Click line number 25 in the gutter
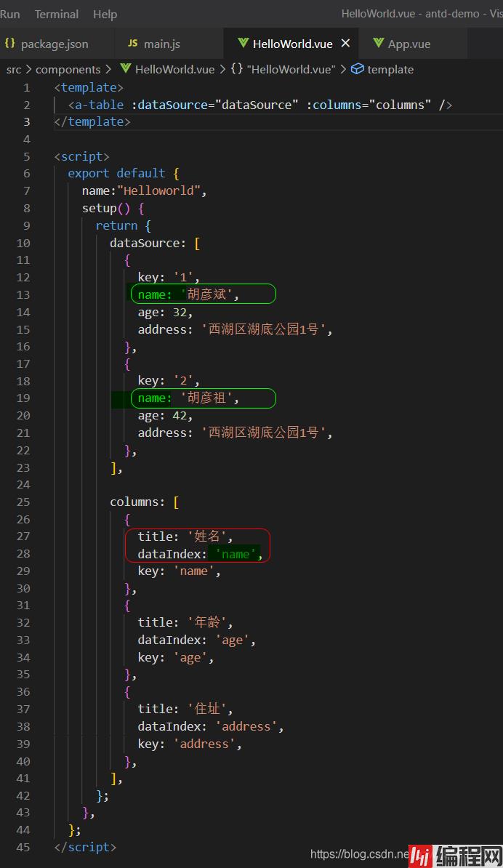 (x=23, y=502)
